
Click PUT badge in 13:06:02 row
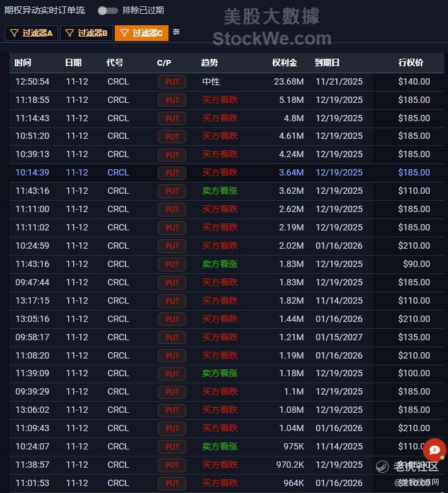click(x=172, y=410)
